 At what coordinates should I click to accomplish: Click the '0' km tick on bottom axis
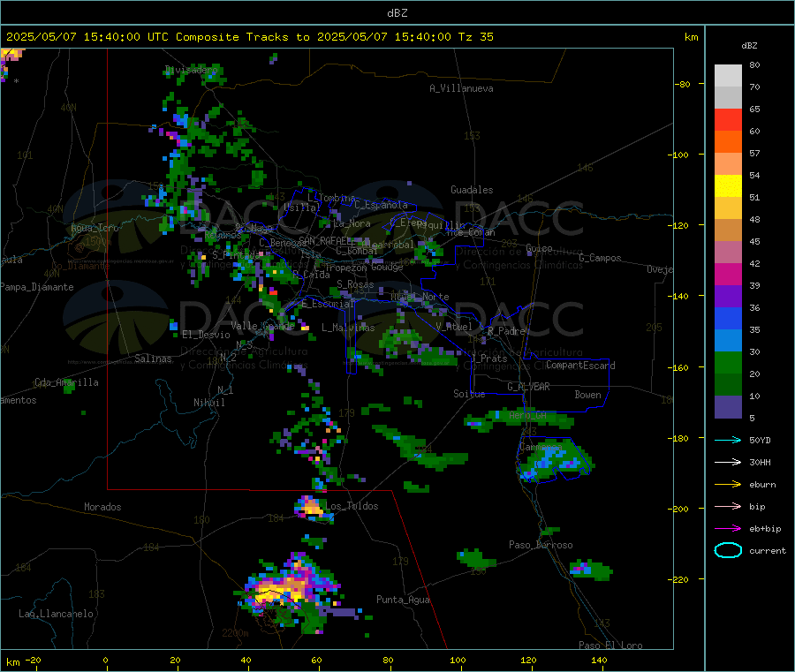coord(105,660)
